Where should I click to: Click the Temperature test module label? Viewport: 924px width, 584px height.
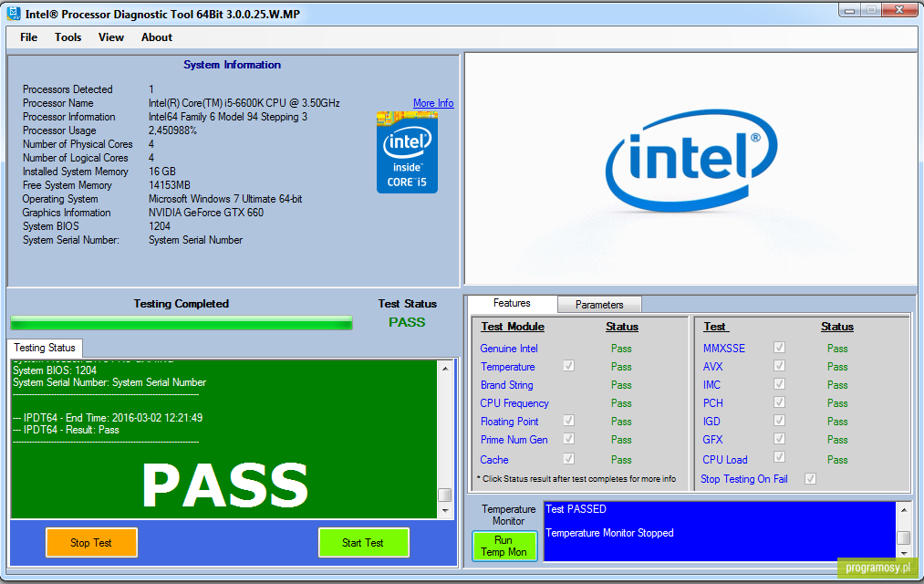click(508, 367)
